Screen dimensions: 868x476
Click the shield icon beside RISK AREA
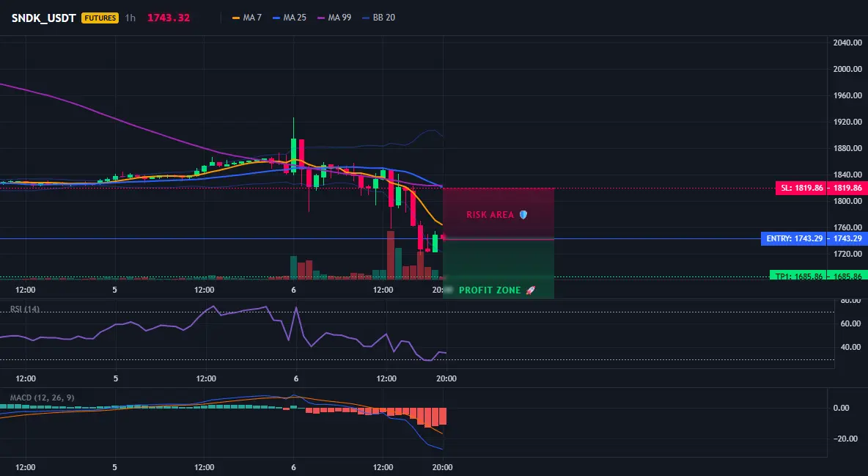pyautogui.click(x=523, y=214)
